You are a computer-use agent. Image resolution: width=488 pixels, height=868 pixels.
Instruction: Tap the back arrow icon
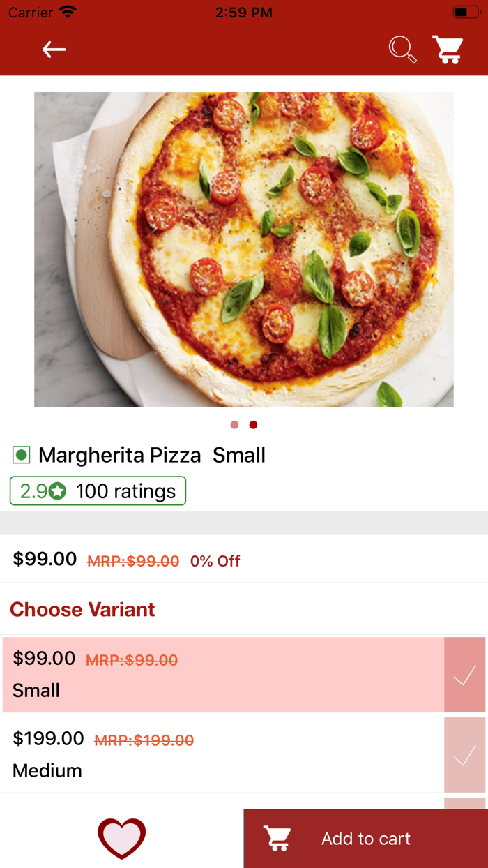[x=54, y=50]
